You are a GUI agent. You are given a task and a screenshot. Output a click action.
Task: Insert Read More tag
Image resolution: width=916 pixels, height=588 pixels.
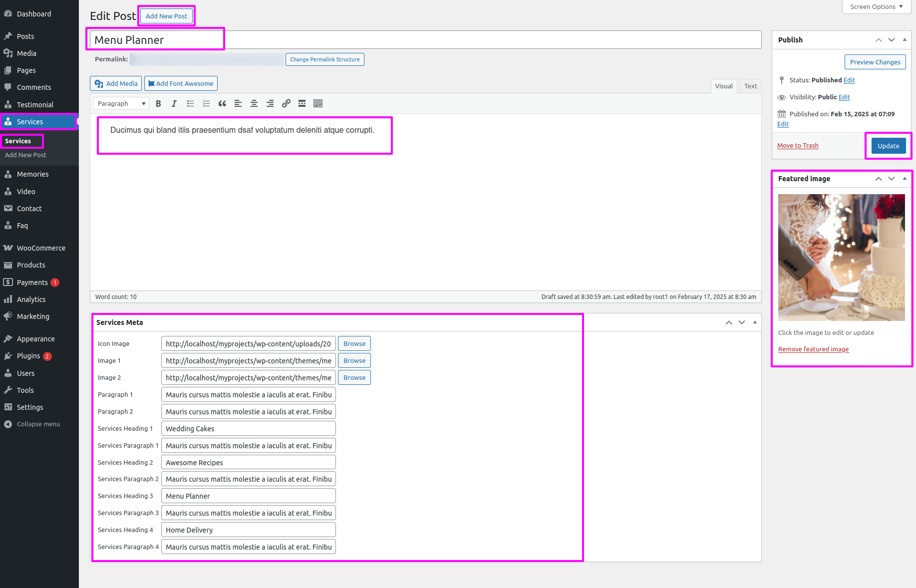click(302, 104)
